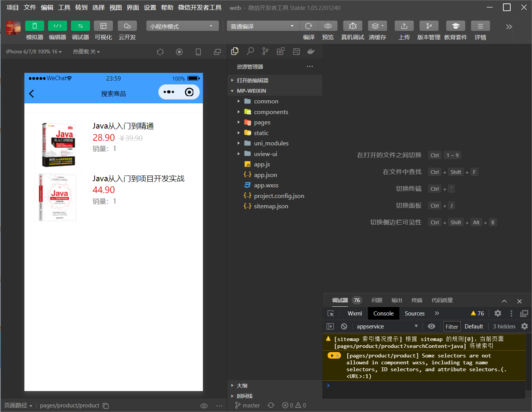Screen dimensions: 532x412
Task: Open the 文件 menu
Action: [x=30, y=8]
